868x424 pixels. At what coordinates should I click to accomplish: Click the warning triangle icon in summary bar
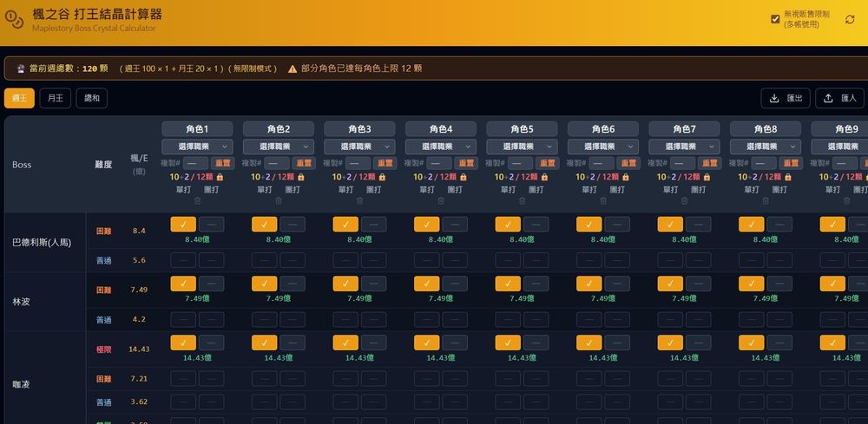click(293, 68)
